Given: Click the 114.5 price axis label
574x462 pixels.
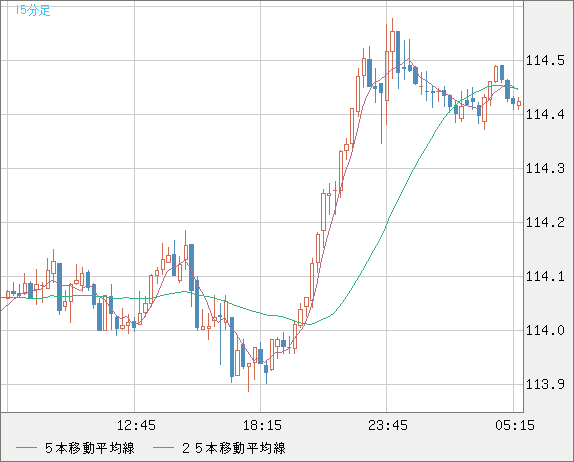Looking at the screenshot, I should click(545, 60).
